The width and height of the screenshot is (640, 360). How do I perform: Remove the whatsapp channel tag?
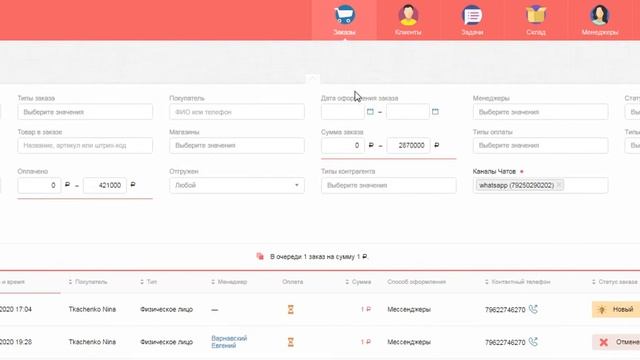tap(559, 185)
